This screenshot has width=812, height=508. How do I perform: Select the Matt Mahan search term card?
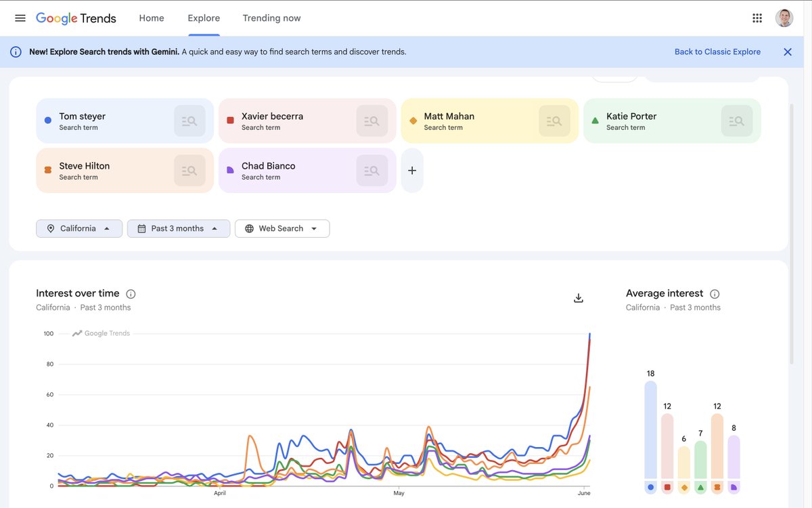click(x=490, y=121)
